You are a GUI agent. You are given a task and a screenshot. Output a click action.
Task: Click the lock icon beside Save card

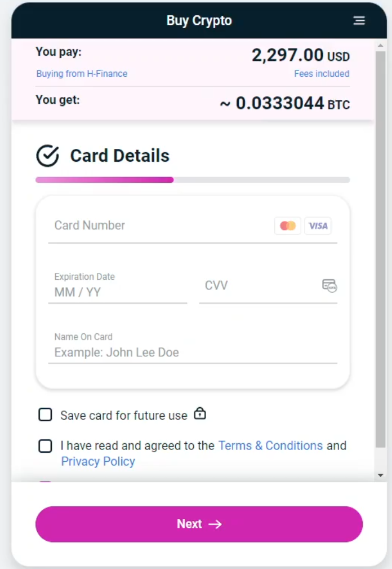200,414
